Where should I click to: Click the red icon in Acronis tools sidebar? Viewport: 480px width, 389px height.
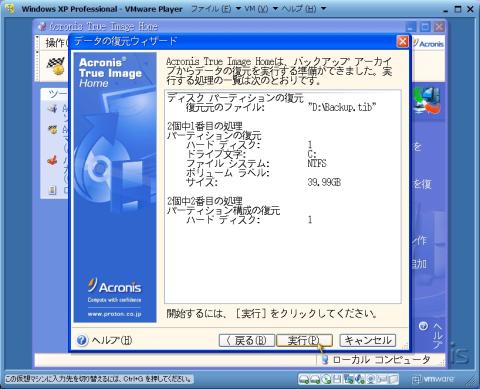(52, 161)
